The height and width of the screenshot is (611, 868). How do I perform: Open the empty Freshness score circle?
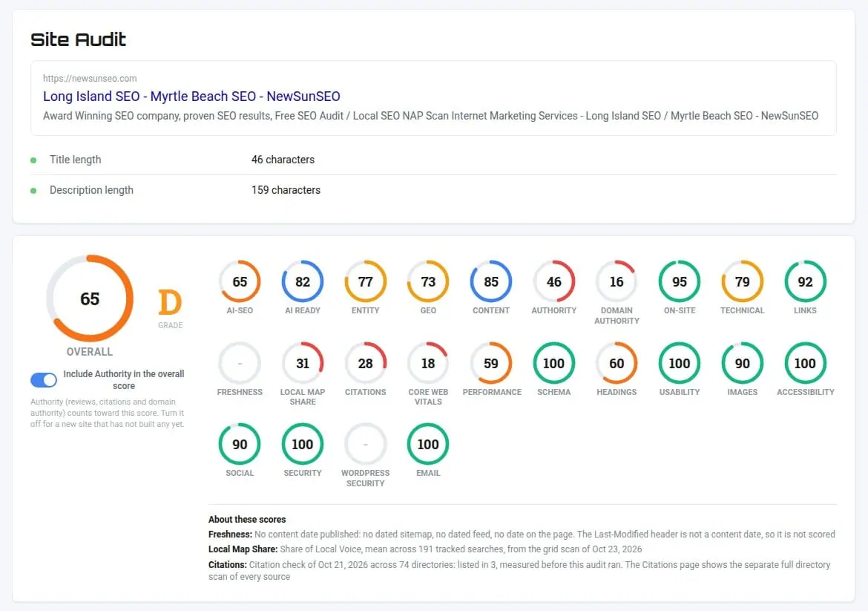(240, 363)
